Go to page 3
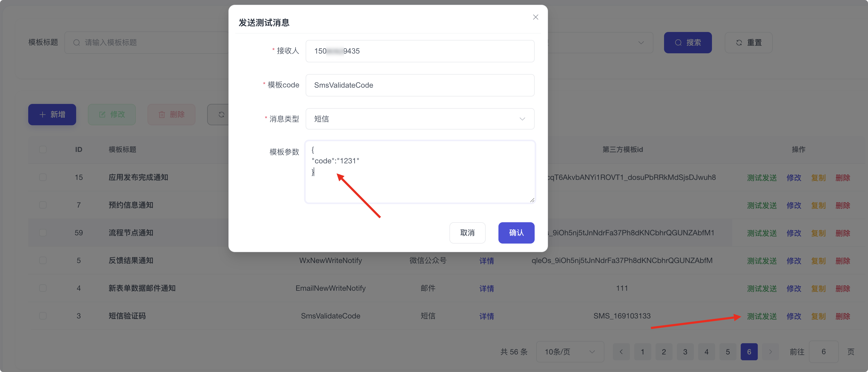868x372 pixels. click(x=685, y=352)
